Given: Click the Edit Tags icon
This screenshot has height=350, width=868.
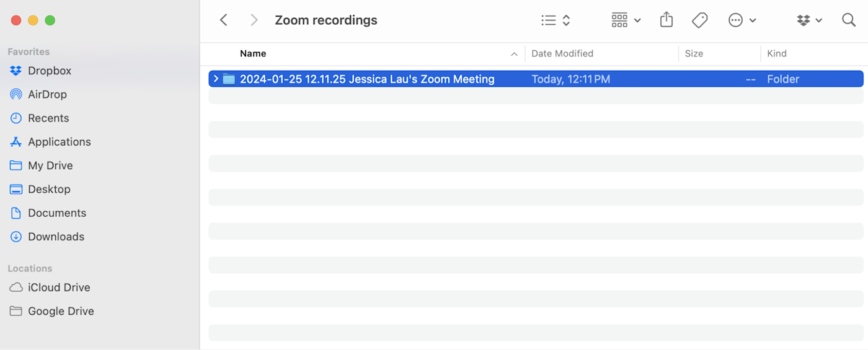Looking at the screenshot, I should coord(700,20).
